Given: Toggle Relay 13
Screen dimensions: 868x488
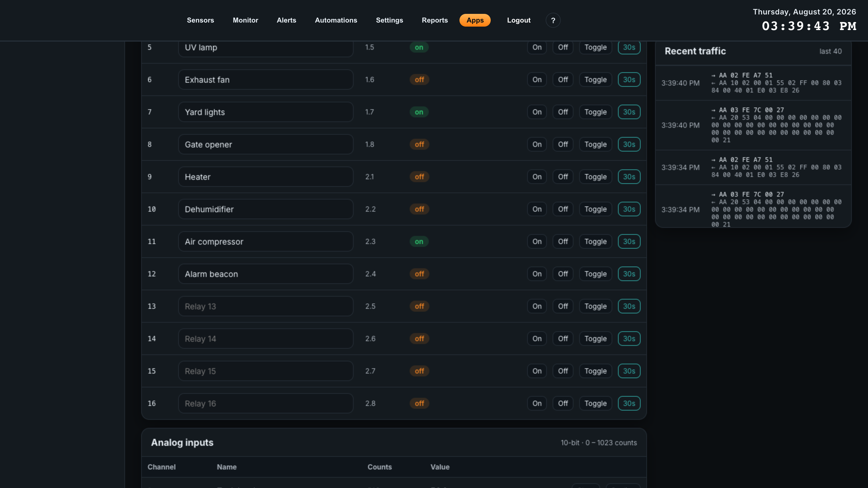Looking at the screenshot, I should tap(595, 306).
